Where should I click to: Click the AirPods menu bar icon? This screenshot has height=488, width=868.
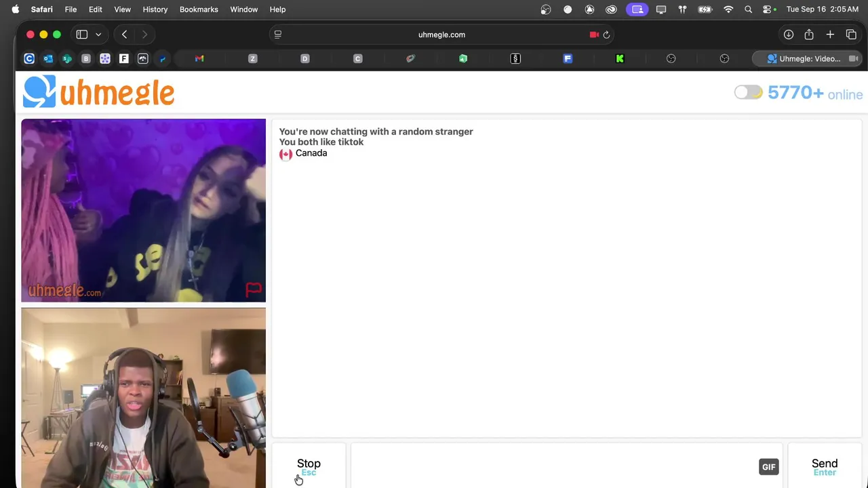click(683, 9)
